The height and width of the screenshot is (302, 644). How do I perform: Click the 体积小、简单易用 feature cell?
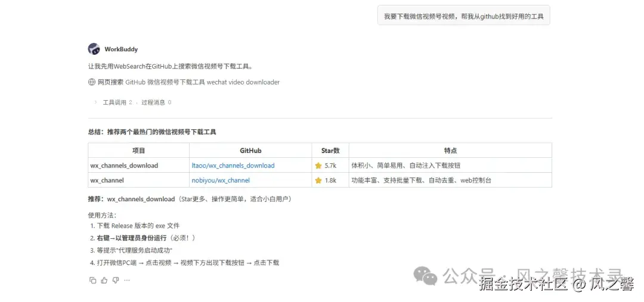click(x=451, y=166)
